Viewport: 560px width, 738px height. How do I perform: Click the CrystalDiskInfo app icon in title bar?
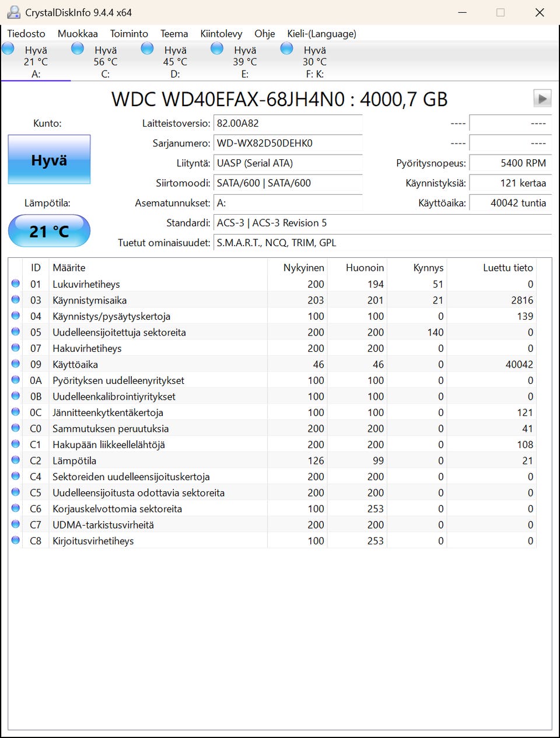point(13,12)
